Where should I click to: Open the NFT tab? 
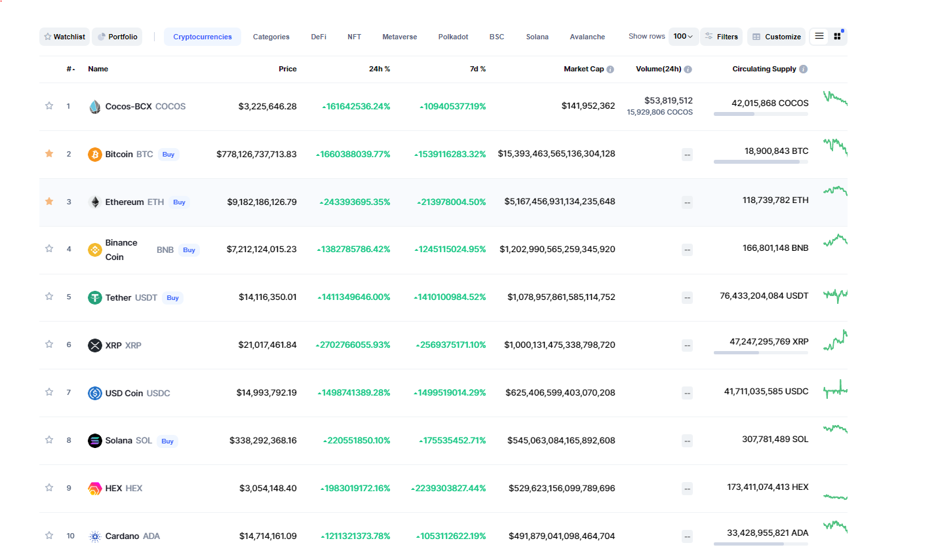[355, 37]
